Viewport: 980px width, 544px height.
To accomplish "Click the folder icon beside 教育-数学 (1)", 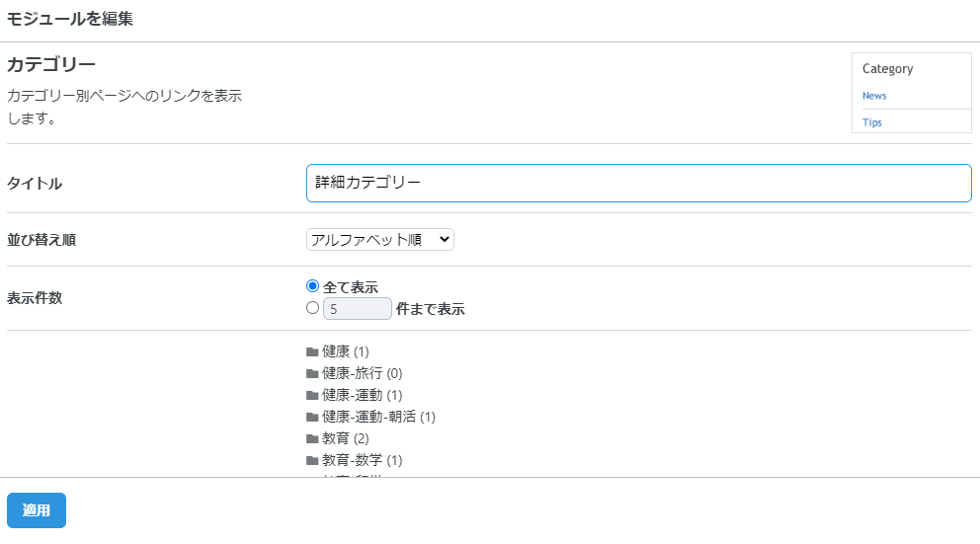I will 312,461.
